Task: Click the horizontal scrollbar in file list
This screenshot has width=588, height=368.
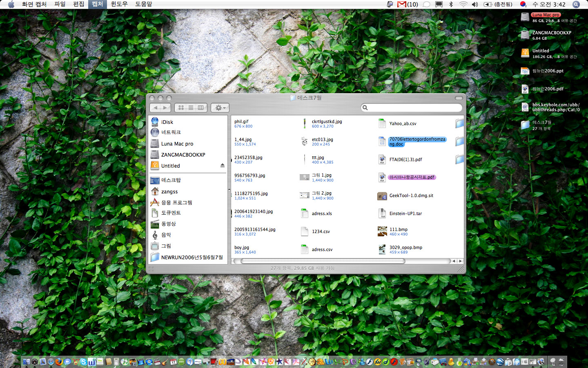Action: (x=323, y=261)
